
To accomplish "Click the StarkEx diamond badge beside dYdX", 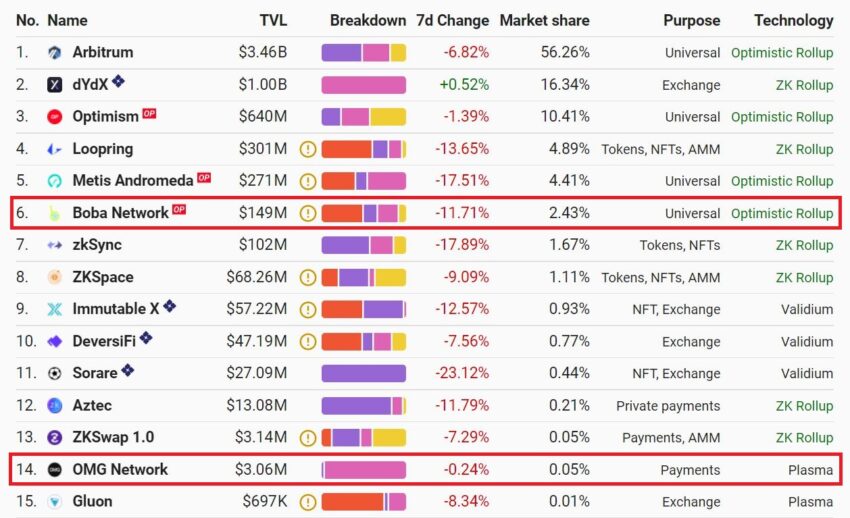I will [x=118, y=81].
